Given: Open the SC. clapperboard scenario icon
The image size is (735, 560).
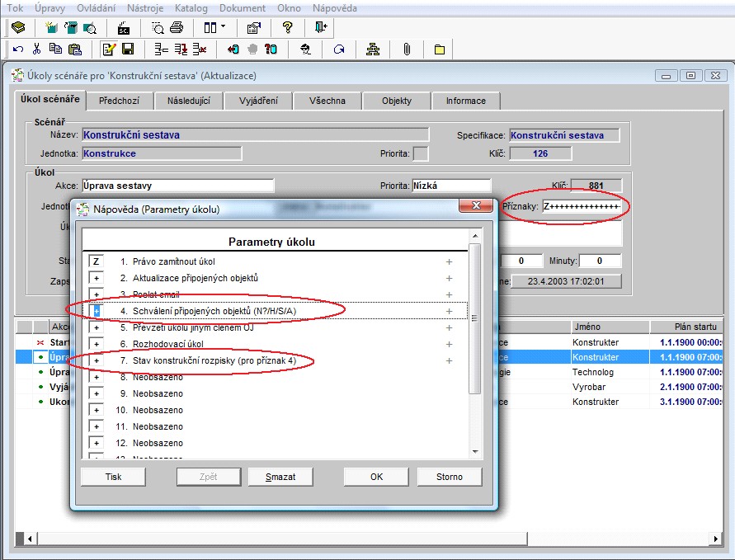Looking at the screenshot, I should (123, 28).
